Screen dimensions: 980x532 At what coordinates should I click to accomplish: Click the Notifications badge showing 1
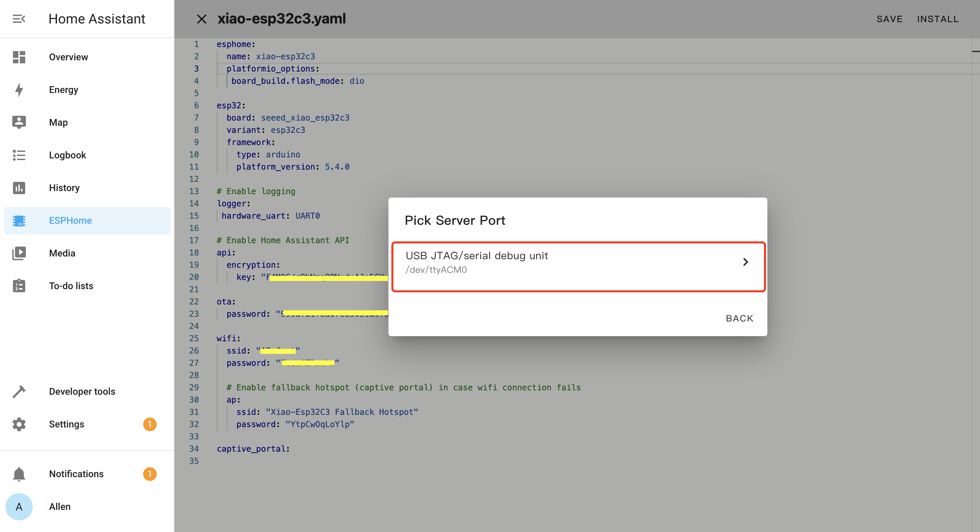tap(150, 474)
